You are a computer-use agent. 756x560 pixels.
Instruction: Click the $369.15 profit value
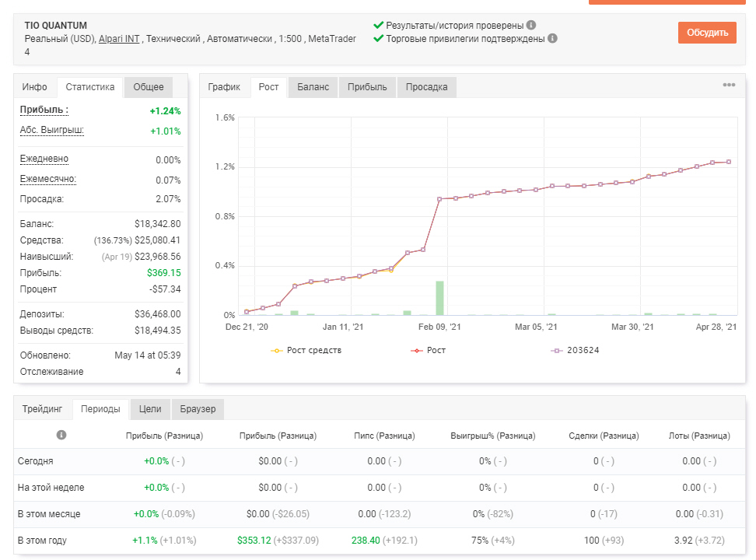[x=164, y=273]
